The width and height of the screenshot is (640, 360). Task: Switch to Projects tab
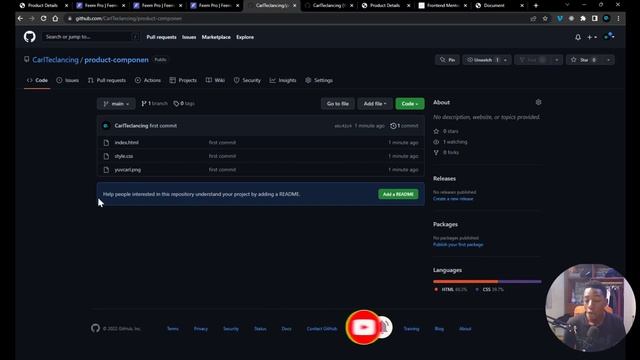coord(183,80)
